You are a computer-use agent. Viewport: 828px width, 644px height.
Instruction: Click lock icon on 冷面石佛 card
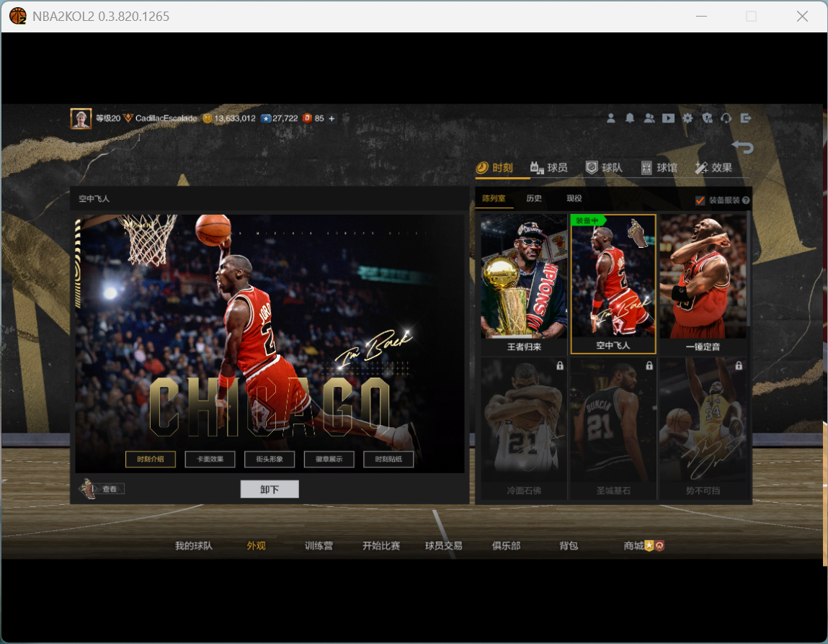click(560, 365)
